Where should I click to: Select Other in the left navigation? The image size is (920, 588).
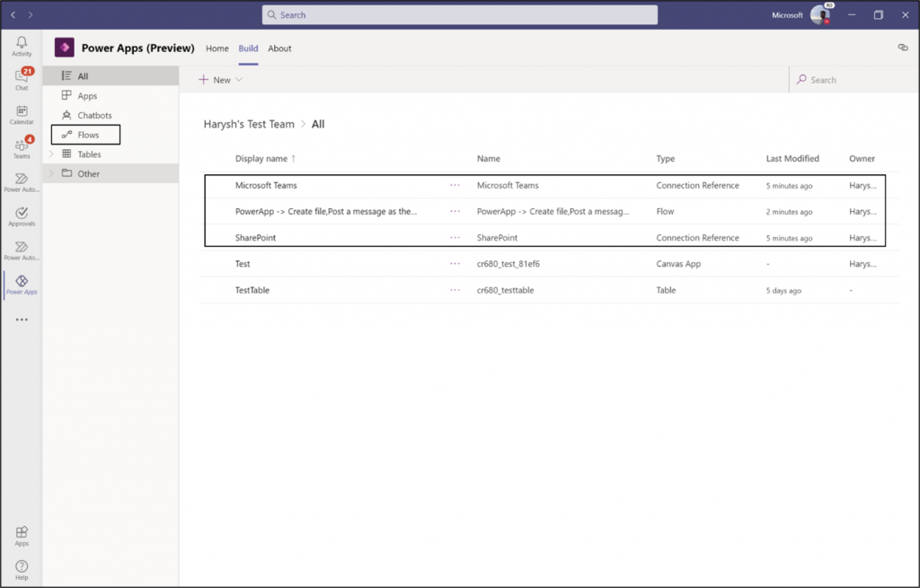coord(111,173)
